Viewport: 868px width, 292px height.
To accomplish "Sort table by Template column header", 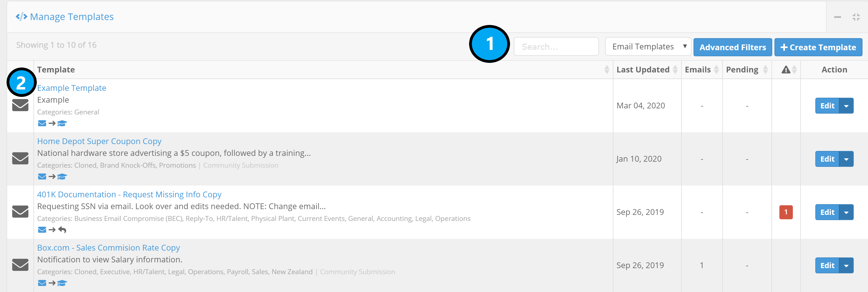I will pos(56,70).
